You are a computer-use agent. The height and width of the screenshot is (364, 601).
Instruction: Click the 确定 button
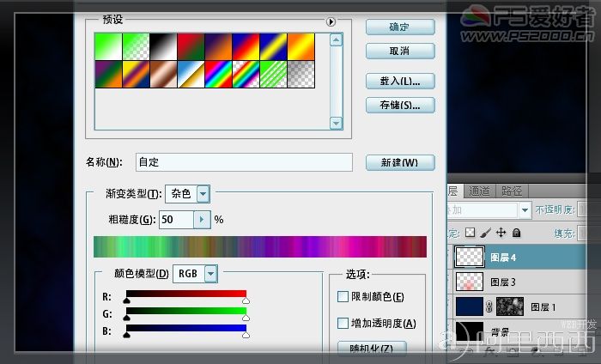coord(400,27)
